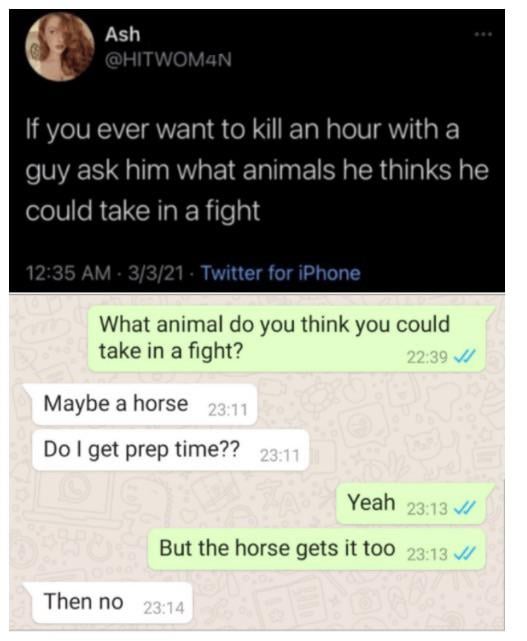Click the 23:11 timestamp beside 'Maybe a horse'

click(x=228, y=410)
